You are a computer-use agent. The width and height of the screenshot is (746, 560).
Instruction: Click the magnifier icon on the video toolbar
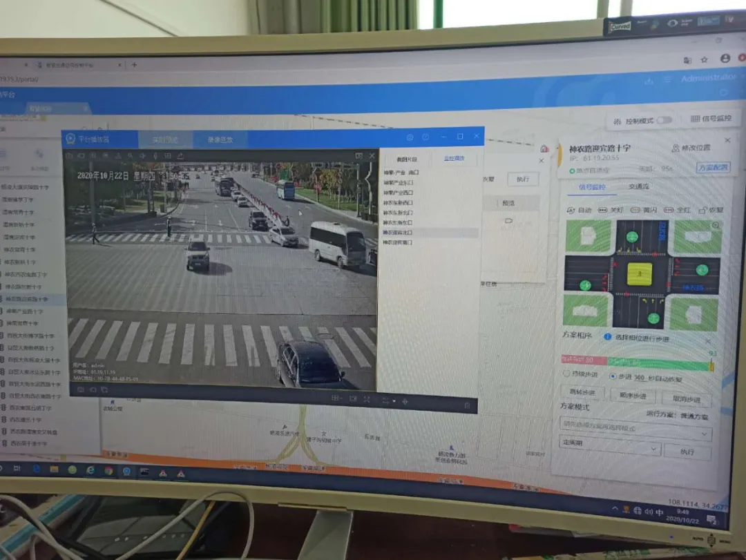tap(130, 155)
